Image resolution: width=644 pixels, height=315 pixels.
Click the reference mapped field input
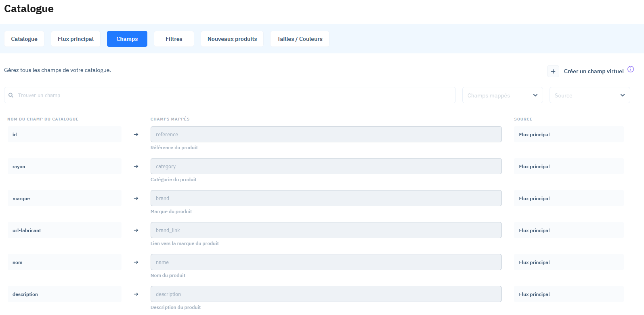[326, 134]
